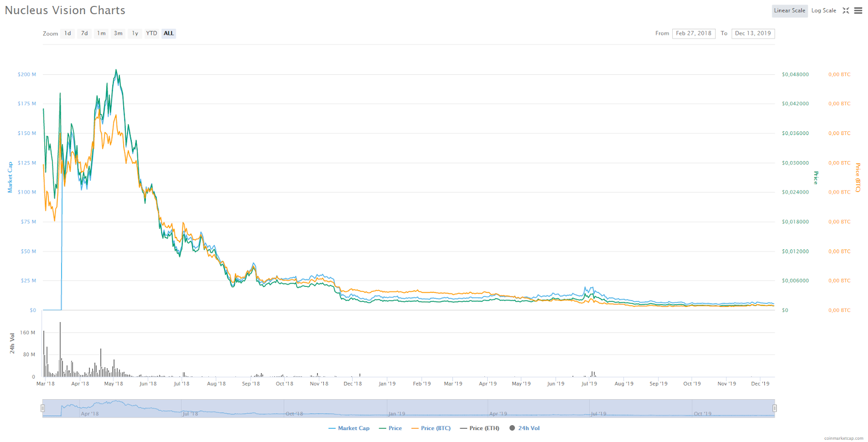Click the $175 M market cap label
Screen dimensions: 868x442
(x=27, y=104)
